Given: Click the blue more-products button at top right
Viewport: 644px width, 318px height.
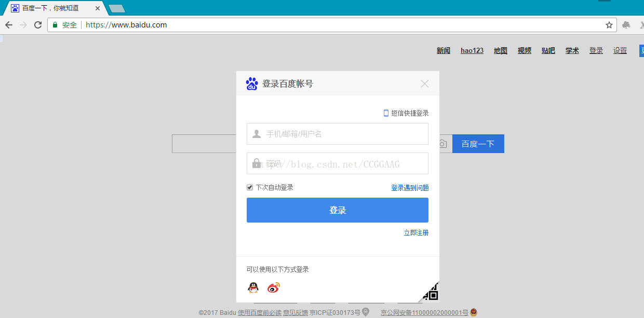Looking at the screenshot, I should coord(641,50).
